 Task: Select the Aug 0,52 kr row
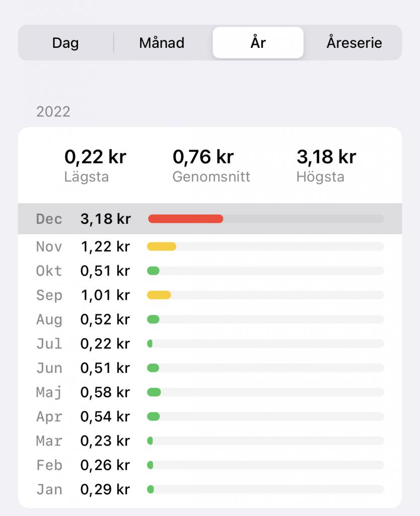pos(210,319)
